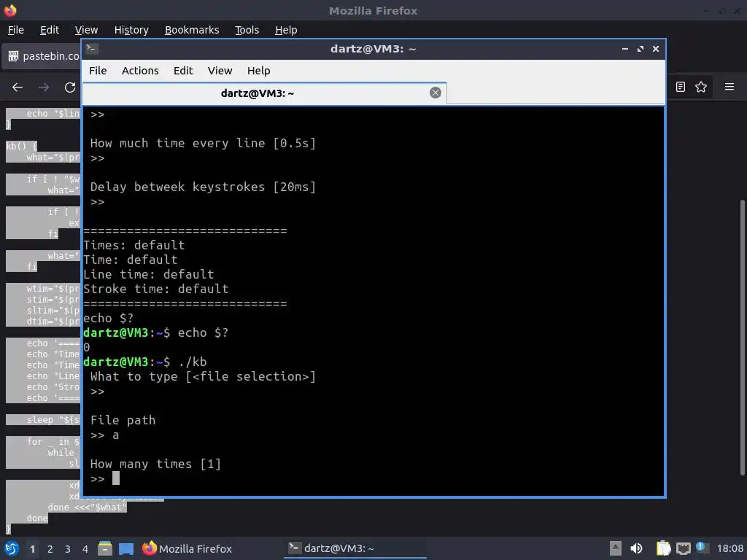Open Firefox Tools menu
Screen dimensions: 747x560
(x=247, y=30)
